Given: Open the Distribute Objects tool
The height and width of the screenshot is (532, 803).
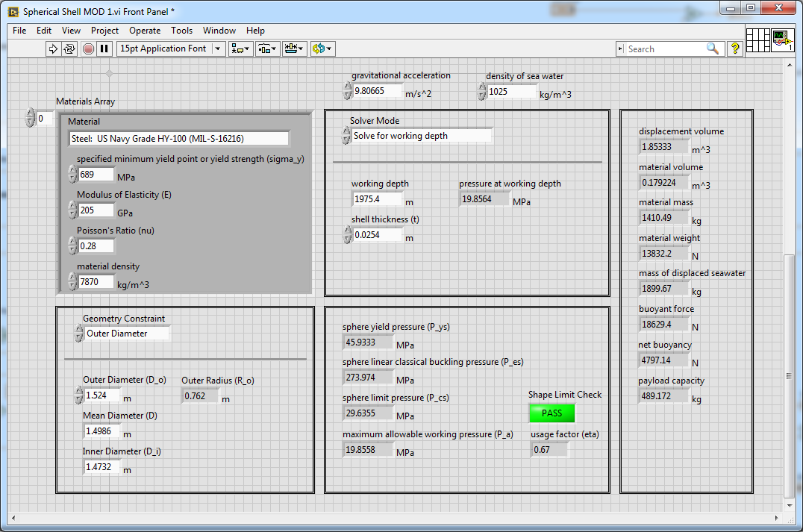Looking at the screenshot, I should pos(267,48).
